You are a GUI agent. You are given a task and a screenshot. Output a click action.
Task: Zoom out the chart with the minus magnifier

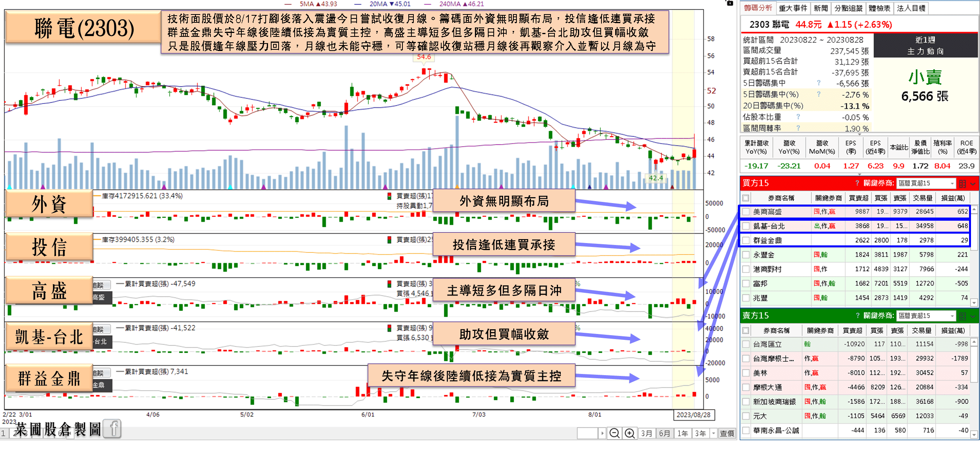click(614, 433)
